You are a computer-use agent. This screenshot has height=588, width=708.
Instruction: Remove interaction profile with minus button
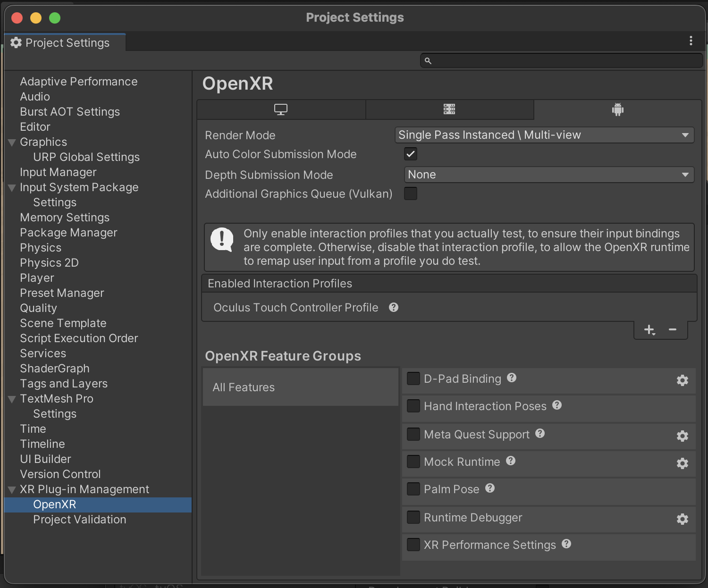tap(673, 330)
